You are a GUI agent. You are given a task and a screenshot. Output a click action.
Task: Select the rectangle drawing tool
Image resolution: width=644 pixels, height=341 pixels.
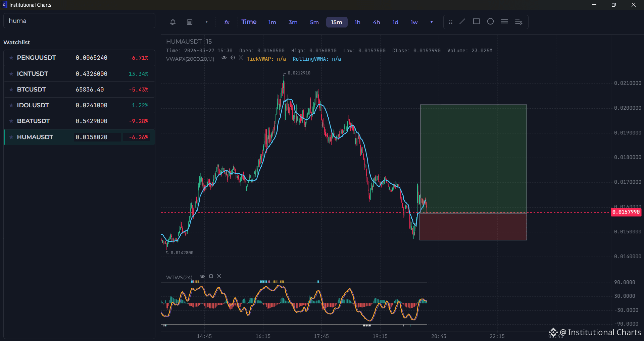click(x=476, y=21)
